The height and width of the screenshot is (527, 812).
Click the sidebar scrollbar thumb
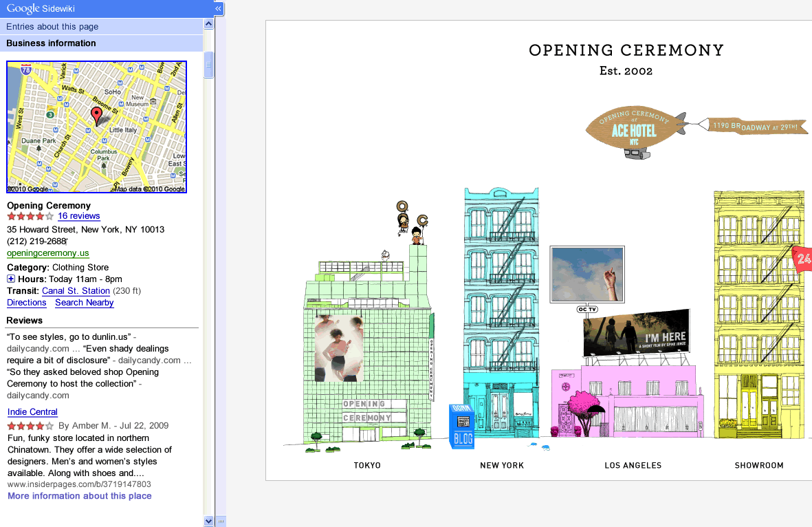pos(209,65)
